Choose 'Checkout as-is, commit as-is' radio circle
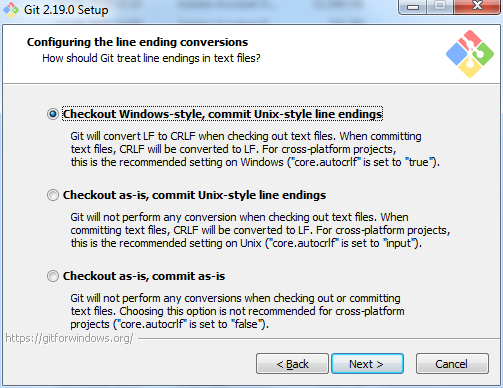Screen dimensions: 503x388 53,276
